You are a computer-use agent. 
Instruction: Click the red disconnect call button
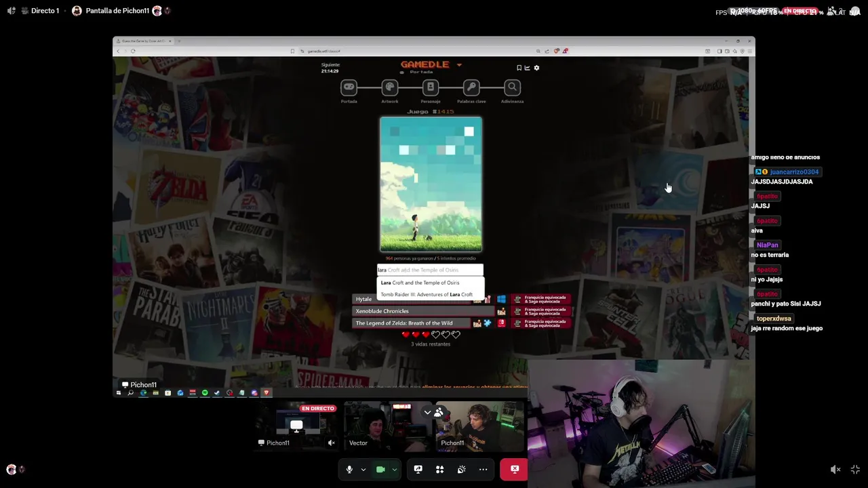pyautogui.click(x=514, y=469)
